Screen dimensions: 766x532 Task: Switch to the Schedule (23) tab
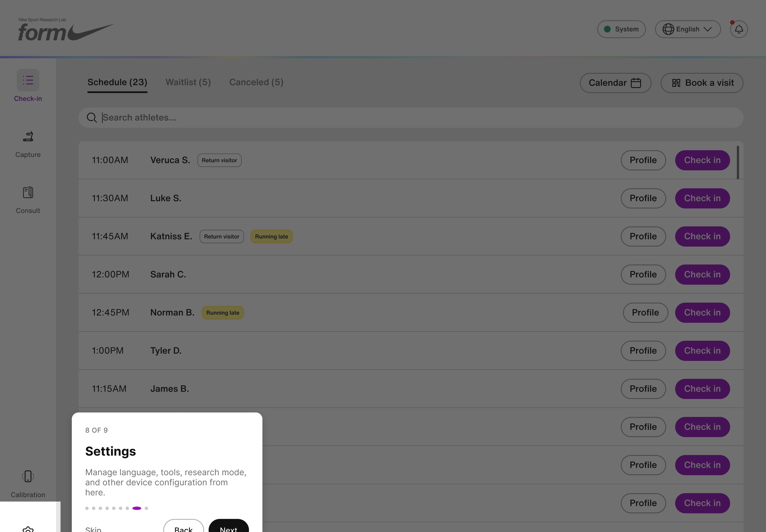117,82
